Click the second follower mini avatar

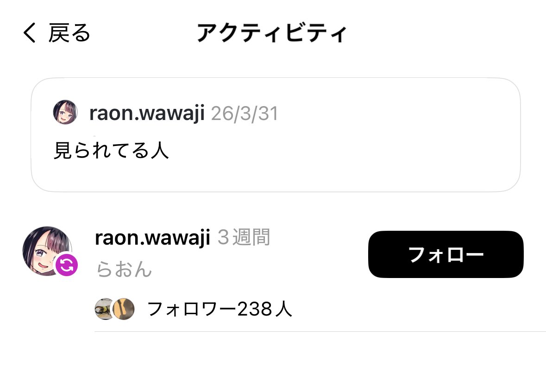[124, 309]
